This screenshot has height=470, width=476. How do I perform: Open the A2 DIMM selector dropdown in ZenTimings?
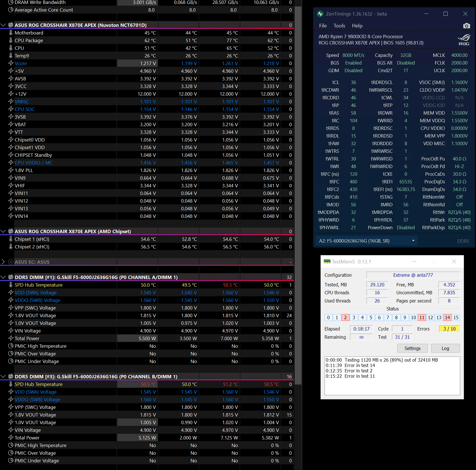tap(367, 241)
